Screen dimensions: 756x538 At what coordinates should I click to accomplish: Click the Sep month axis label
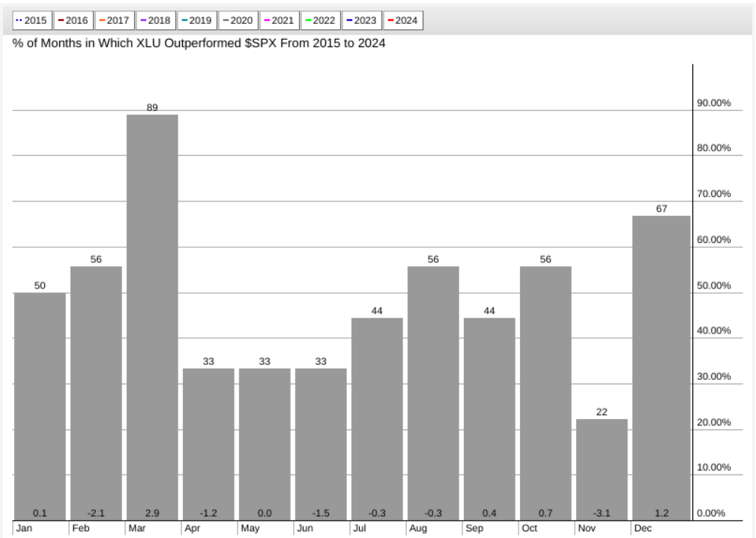(474, 528)
